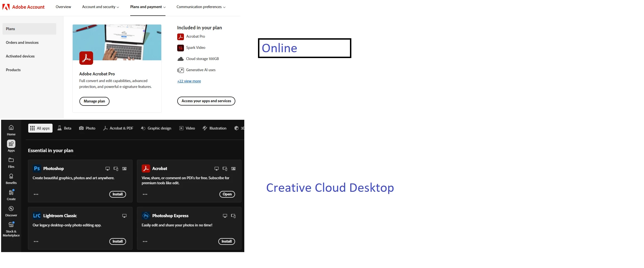
Task: Click the Cloud storage 100GB cloud icon
Action: point(181,59)
